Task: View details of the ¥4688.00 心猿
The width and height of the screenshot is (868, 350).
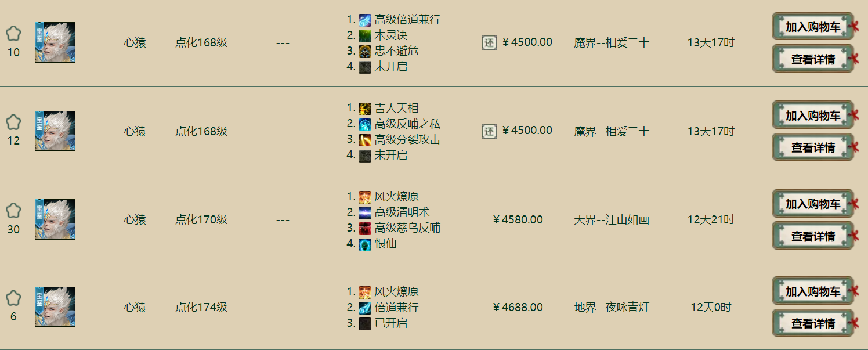Action: click(x=812, y=323)
